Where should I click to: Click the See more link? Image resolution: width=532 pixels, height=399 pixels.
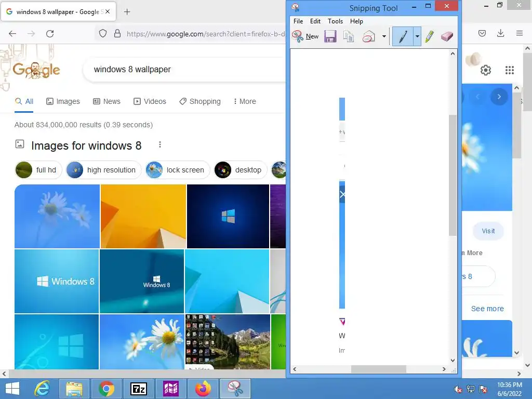click(487, 309)
